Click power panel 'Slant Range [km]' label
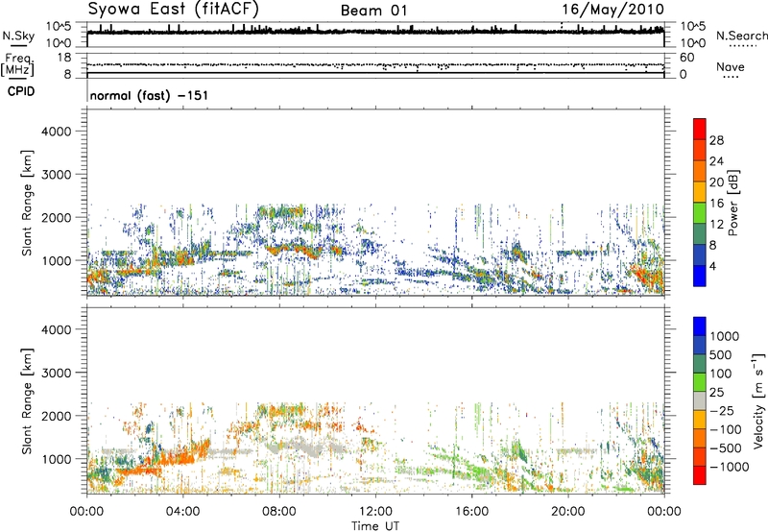Screen dimensions: 768x532 coord(27,203)
